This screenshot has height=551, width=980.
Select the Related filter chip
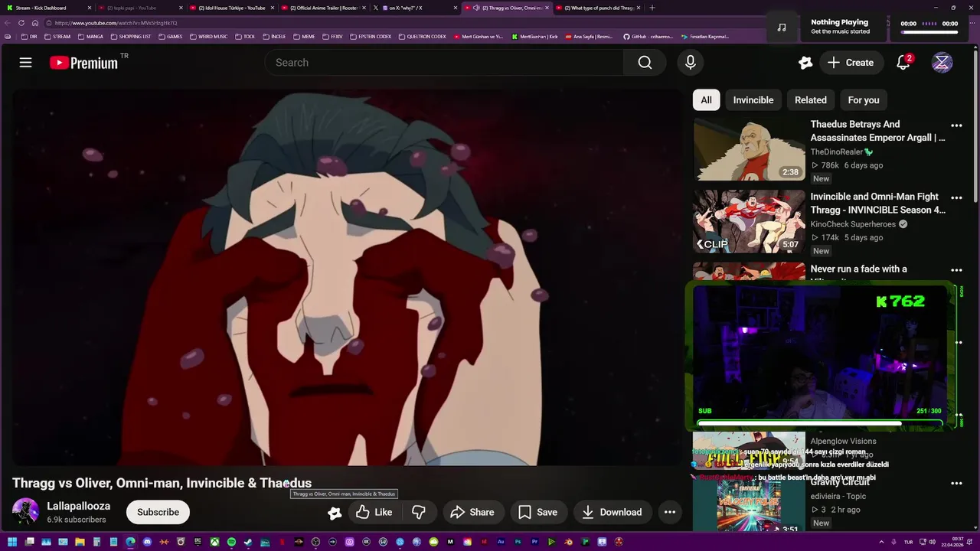tap(811, 100)
